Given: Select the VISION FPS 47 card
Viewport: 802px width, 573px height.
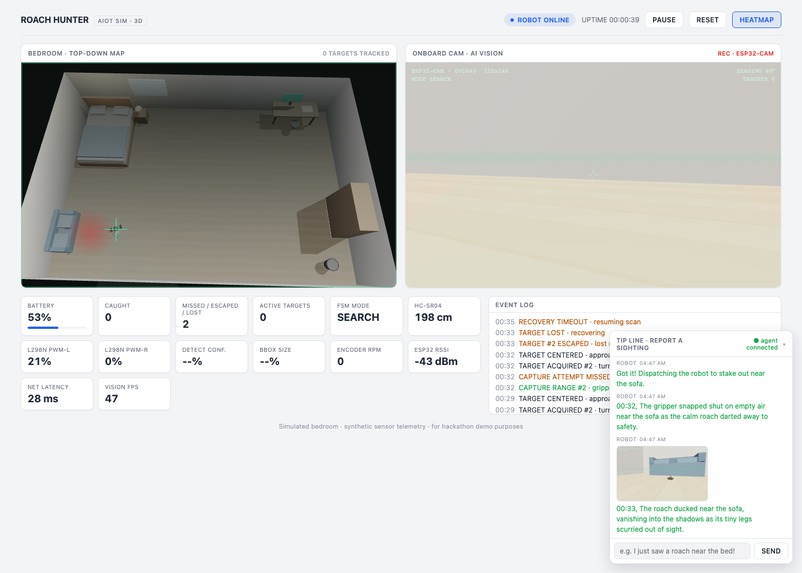Looking at the screenshot, I should (x=134, y=394).
